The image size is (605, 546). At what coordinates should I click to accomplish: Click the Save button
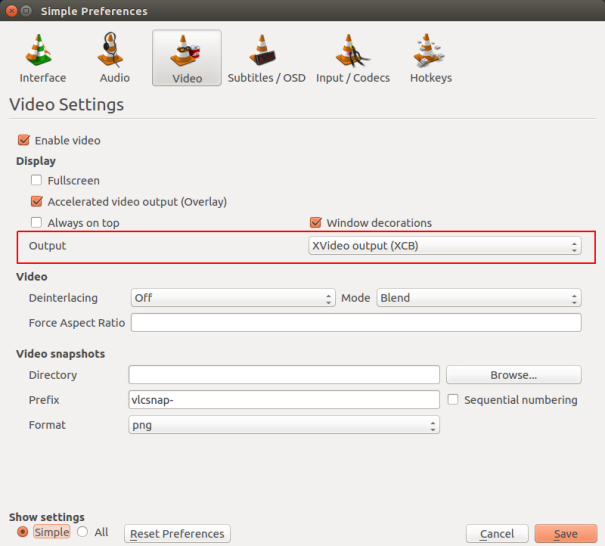566,534
